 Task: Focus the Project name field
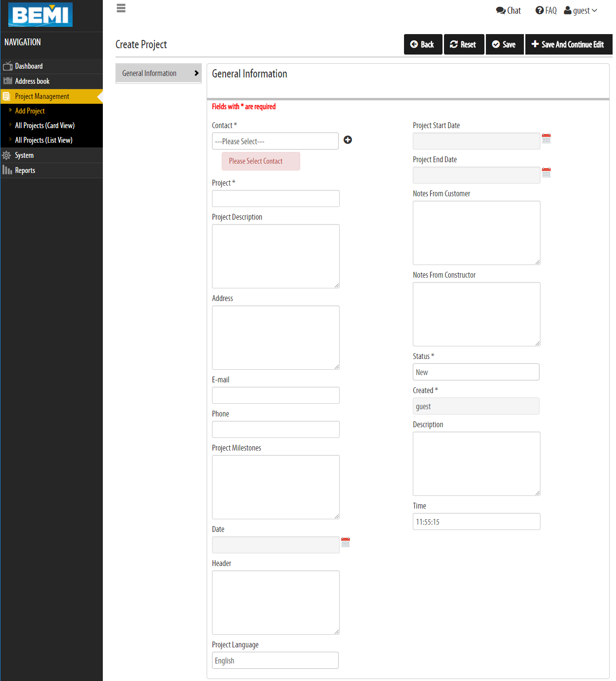tap(276, 198)
